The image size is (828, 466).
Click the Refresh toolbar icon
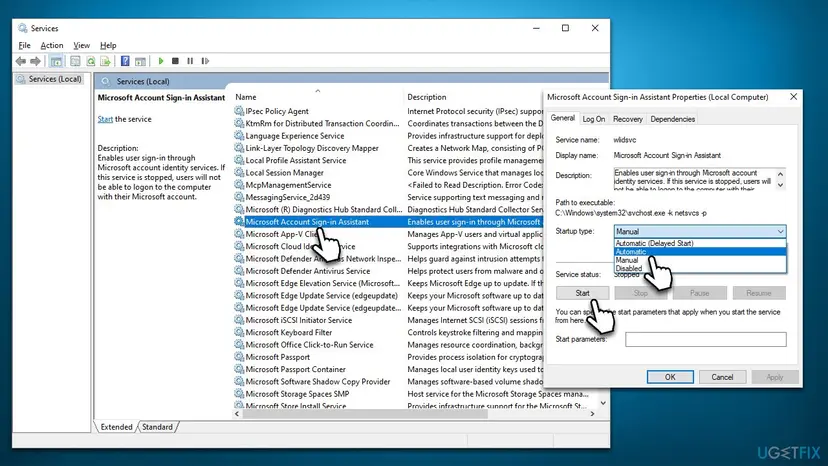[91, 61]
